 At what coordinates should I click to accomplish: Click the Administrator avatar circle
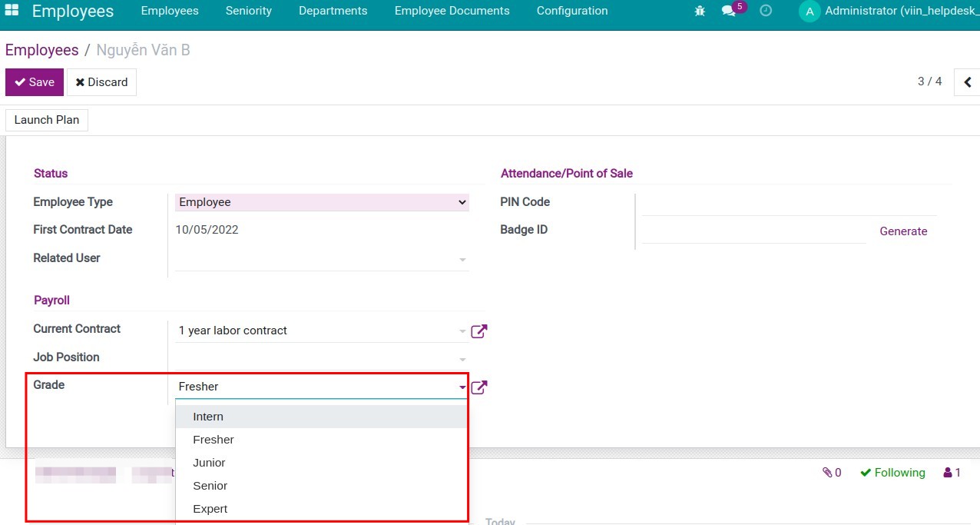tap(809, 12)
